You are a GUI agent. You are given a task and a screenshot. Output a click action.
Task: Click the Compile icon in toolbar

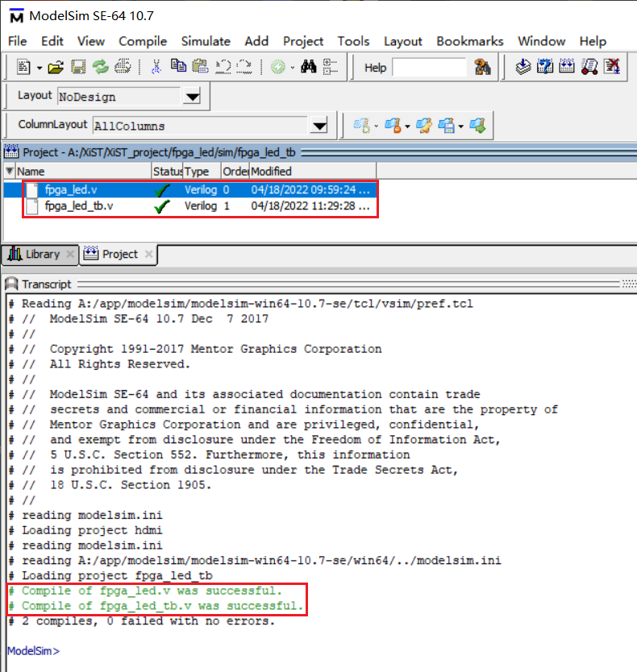523,68
